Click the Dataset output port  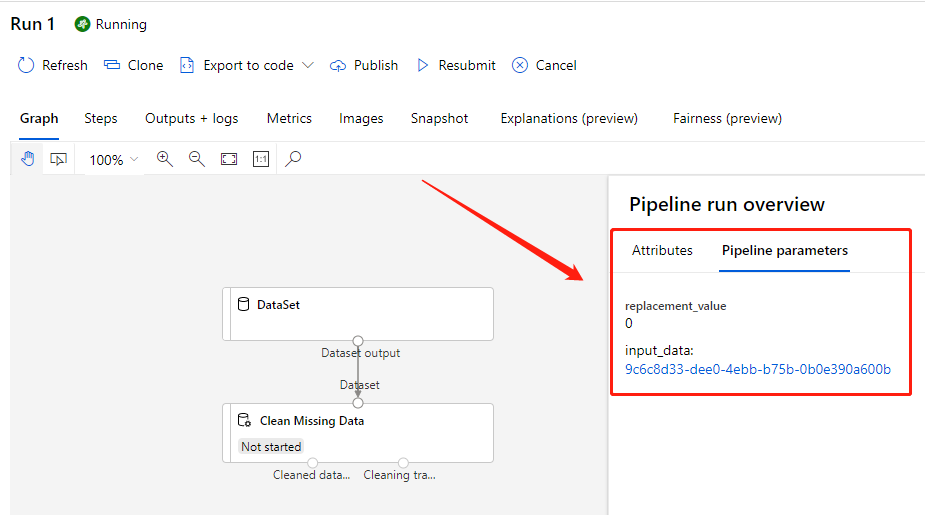pyautogui.click(x=358, y=341)
